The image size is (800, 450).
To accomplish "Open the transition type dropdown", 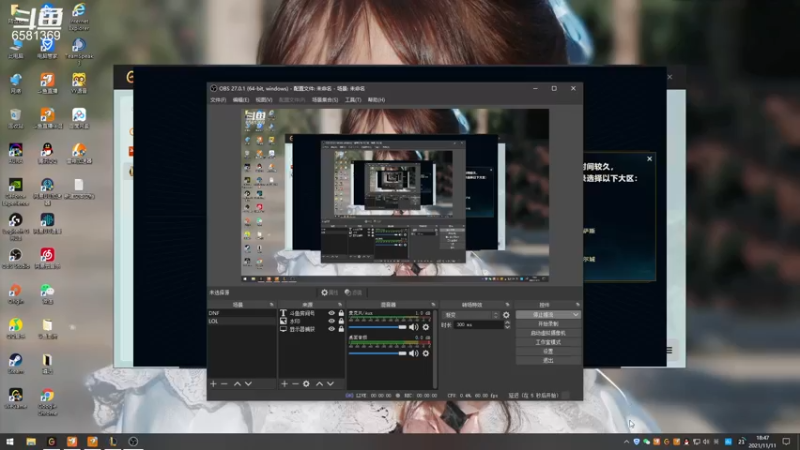I will pyautogui.click(x=470, y=315).
